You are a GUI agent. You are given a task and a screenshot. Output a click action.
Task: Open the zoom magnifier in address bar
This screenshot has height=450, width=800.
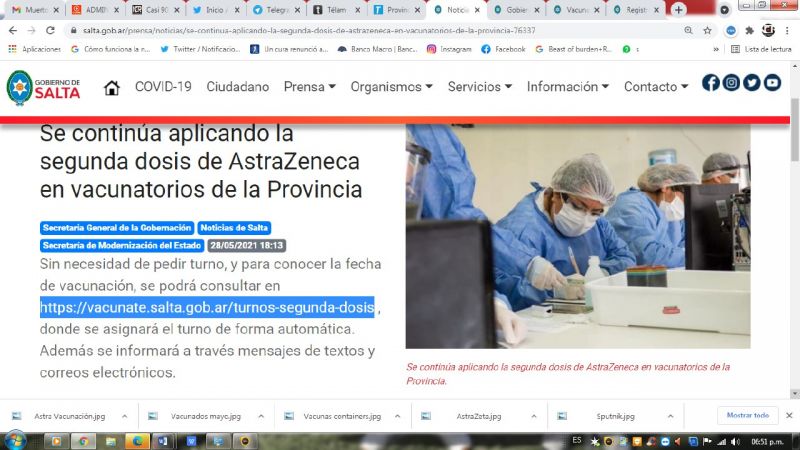point(688,31)
